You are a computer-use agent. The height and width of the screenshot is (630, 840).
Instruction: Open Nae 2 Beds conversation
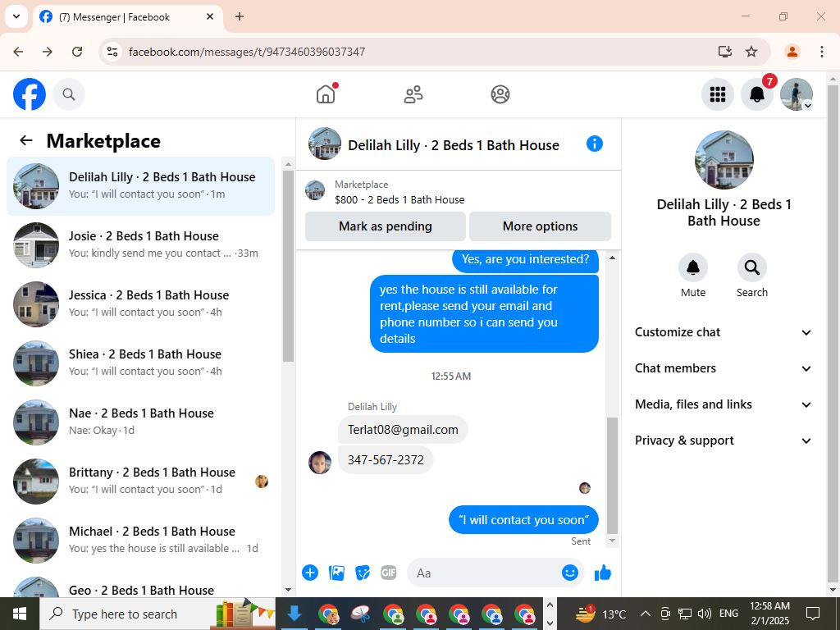click(140, 422)
